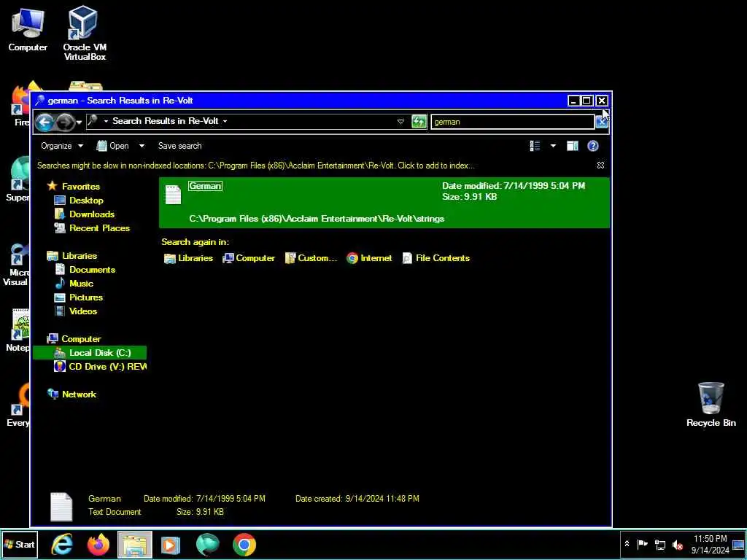Launch Internet Explorer from the taskbar

(x=62, y=545)
